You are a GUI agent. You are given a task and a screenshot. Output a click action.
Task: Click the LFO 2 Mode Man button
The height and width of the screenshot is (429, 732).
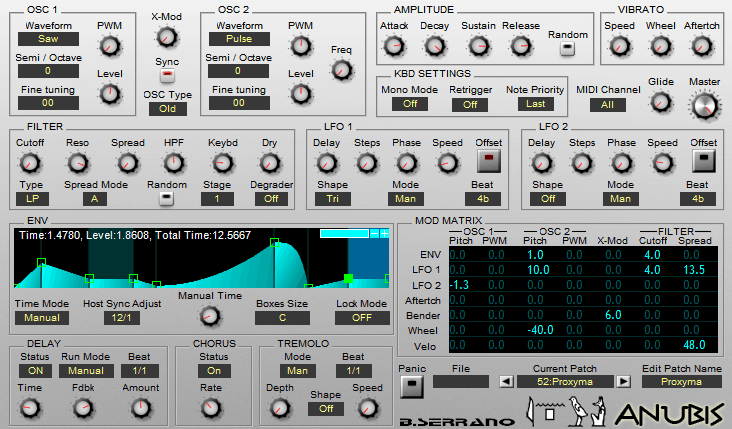click(620, 199)
